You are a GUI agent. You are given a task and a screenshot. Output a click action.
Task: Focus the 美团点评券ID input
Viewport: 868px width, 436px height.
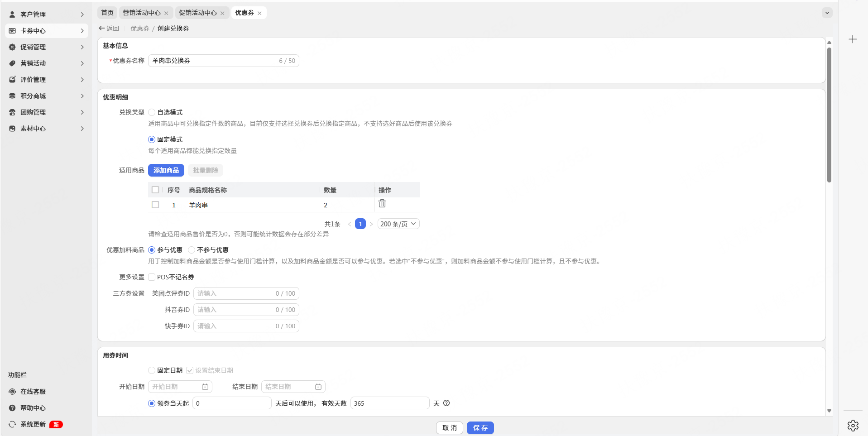tap(246, 293)
